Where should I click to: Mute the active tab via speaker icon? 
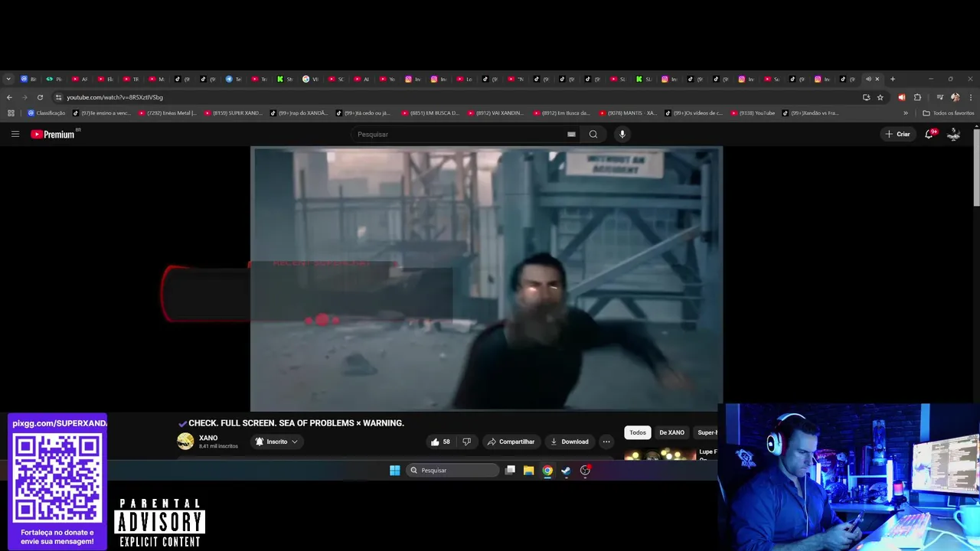click(868, 79)
